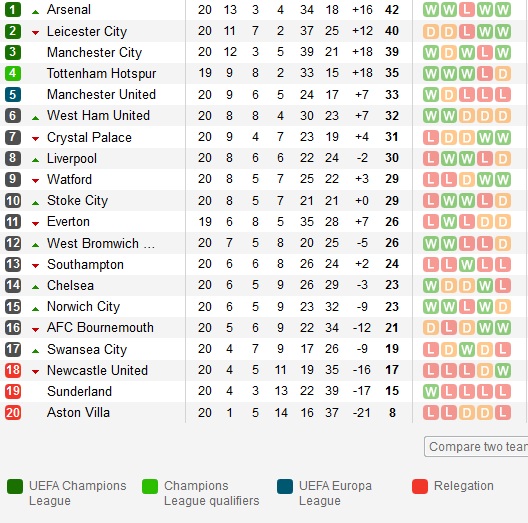
Task: Open the truncated West Bromwich team link
Action: [101, 243]
